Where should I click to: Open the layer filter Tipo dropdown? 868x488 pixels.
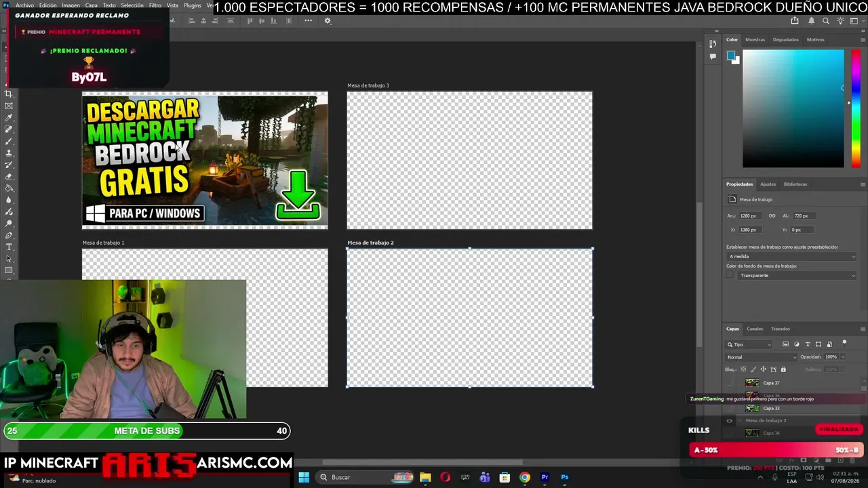coord(749,344)
